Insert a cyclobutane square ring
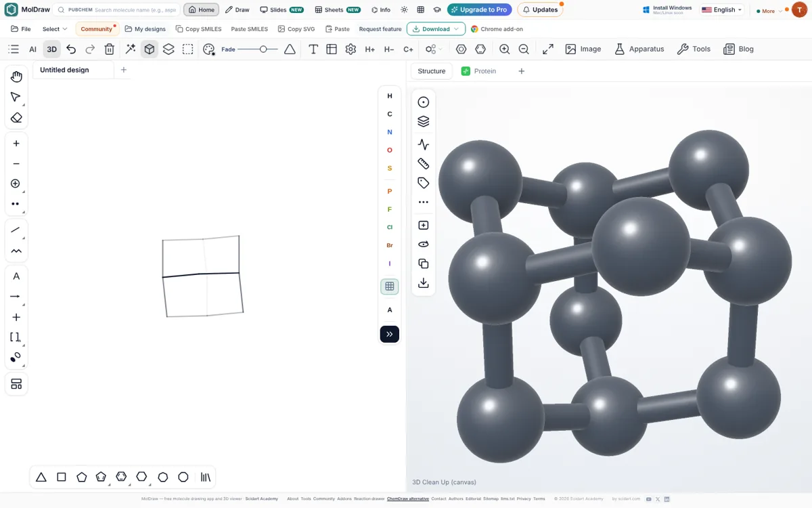Viewport: 812px width, 508px height. click(62, 478)
